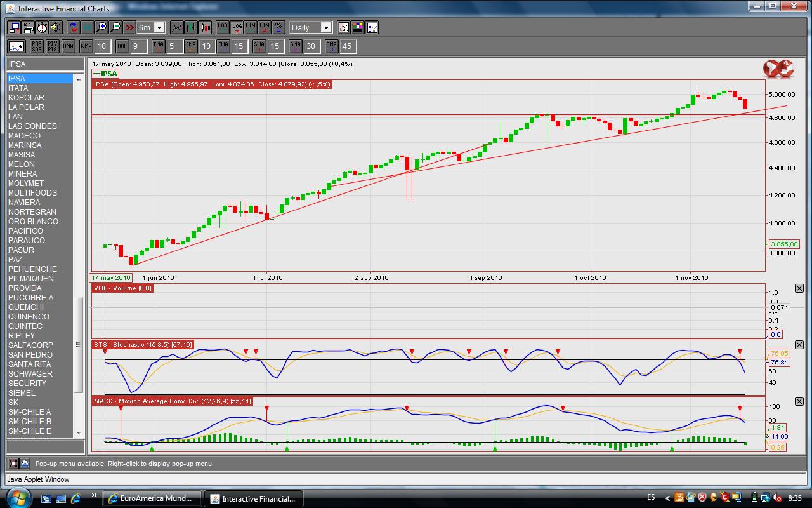Select LAN in the symbol list

[41, 117]
